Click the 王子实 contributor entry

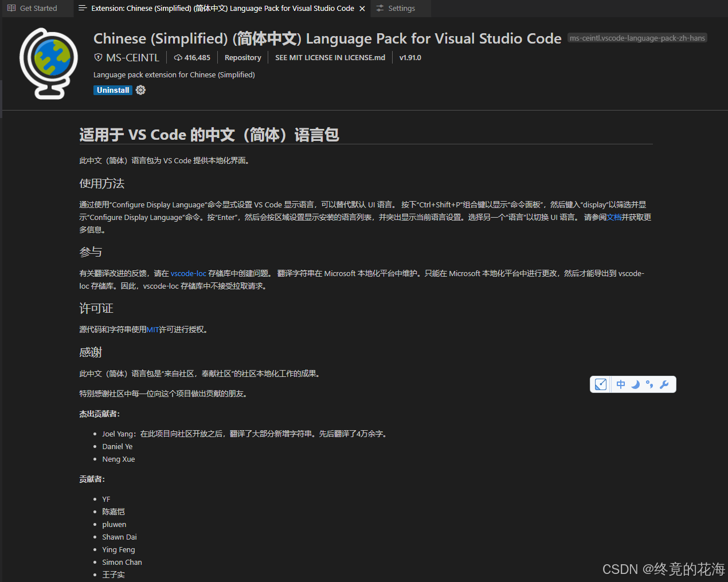coord(113,575)
